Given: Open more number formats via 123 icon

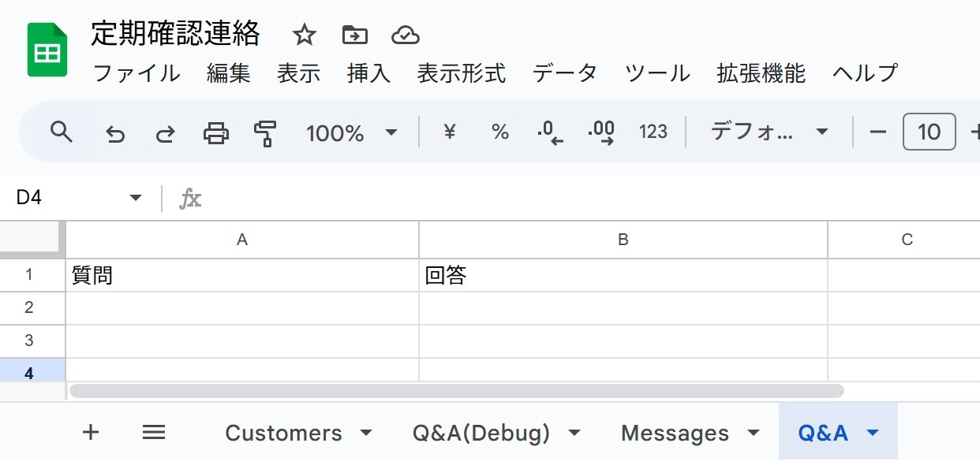Looking at the screenshot, I should pos(653,132).
